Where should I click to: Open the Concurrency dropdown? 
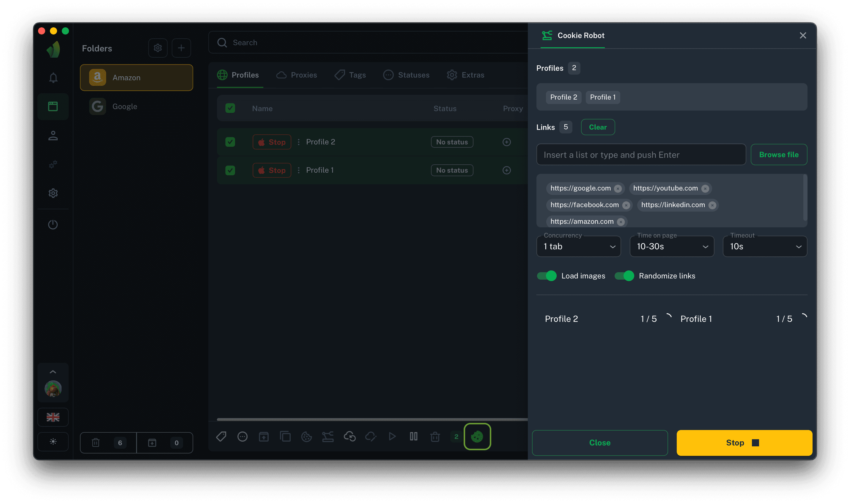pyautogui.click(x=578, y=247)
